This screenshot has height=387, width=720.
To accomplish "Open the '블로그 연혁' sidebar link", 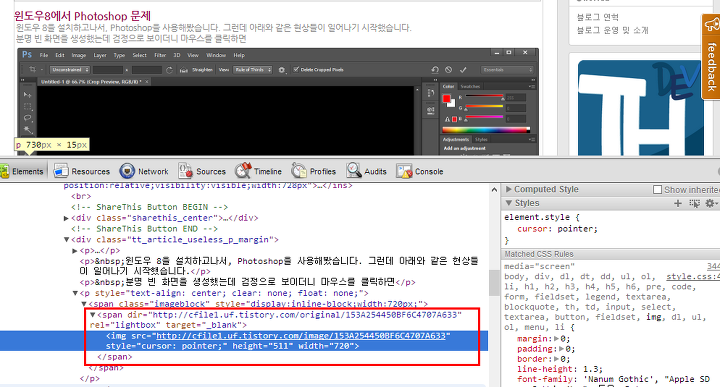I will coord(598,17).
